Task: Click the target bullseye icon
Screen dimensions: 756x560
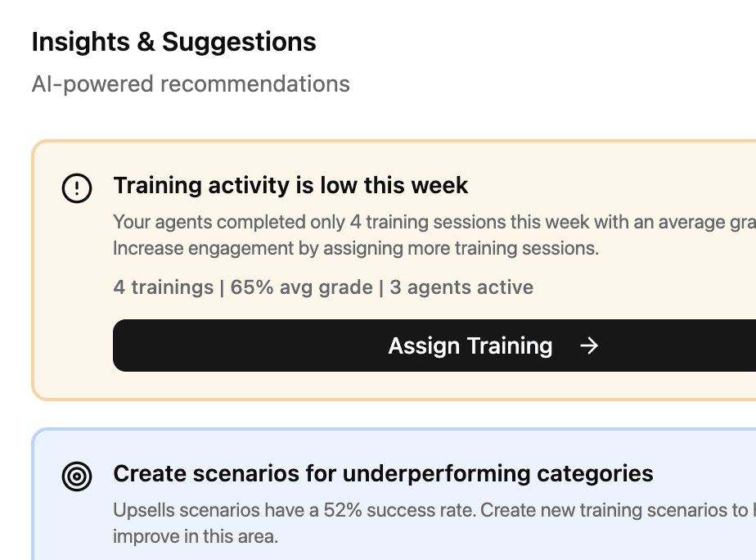Action: click(77, 476)
